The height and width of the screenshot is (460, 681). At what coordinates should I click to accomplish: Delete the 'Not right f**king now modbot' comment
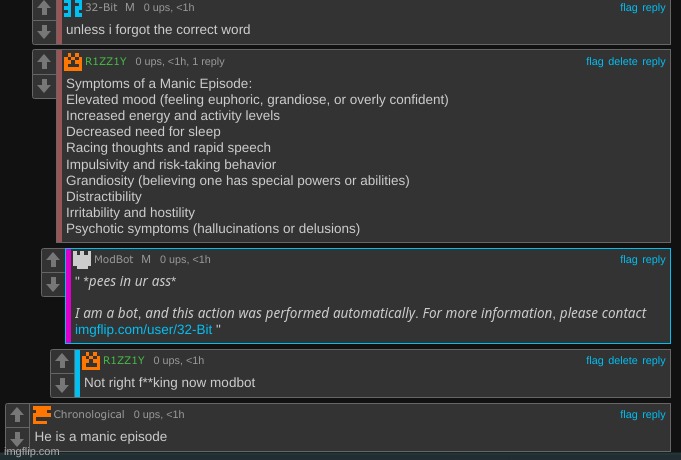622,361
